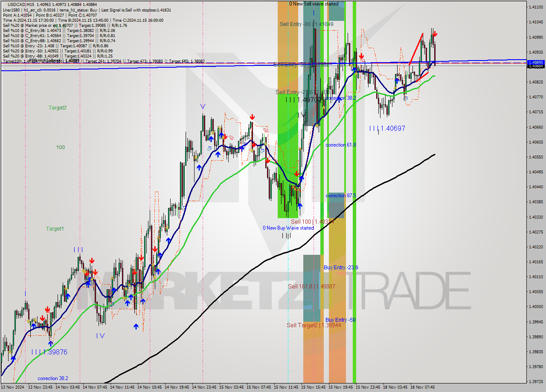
Task: Select the 'Buy Entry -50' label
Action: click(340, 320)
